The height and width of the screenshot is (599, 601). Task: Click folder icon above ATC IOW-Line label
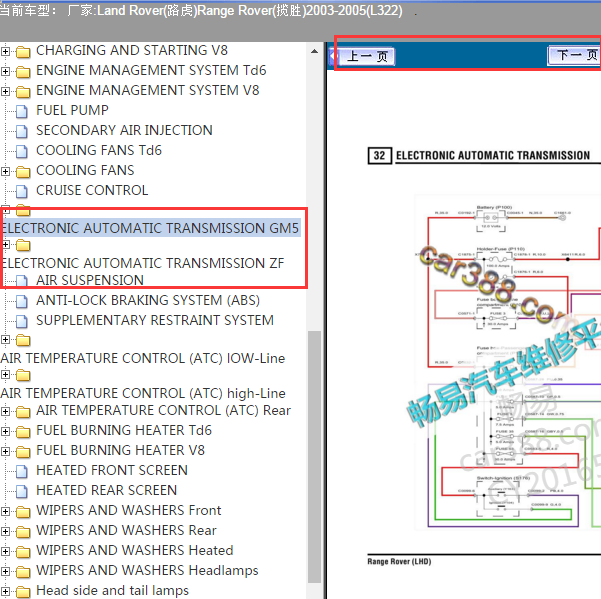23,340
